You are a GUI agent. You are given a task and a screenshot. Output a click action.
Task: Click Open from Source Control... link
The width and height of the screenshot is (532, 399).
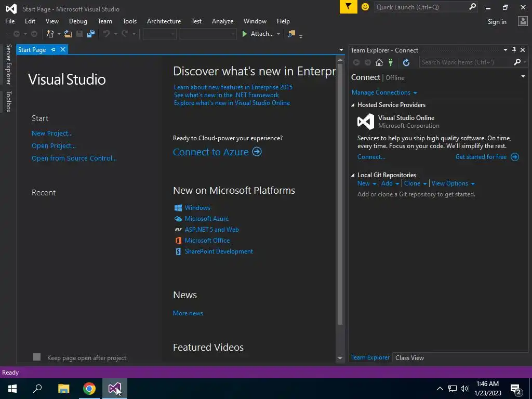click(74, 158)
